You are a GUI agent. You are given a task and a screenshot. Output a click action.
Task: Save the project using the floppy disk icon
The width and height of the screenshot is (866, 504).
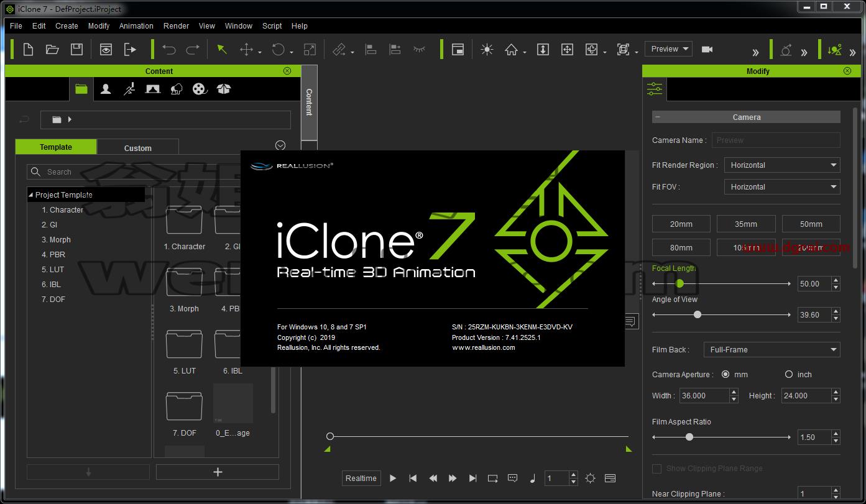tap(76, 50)
